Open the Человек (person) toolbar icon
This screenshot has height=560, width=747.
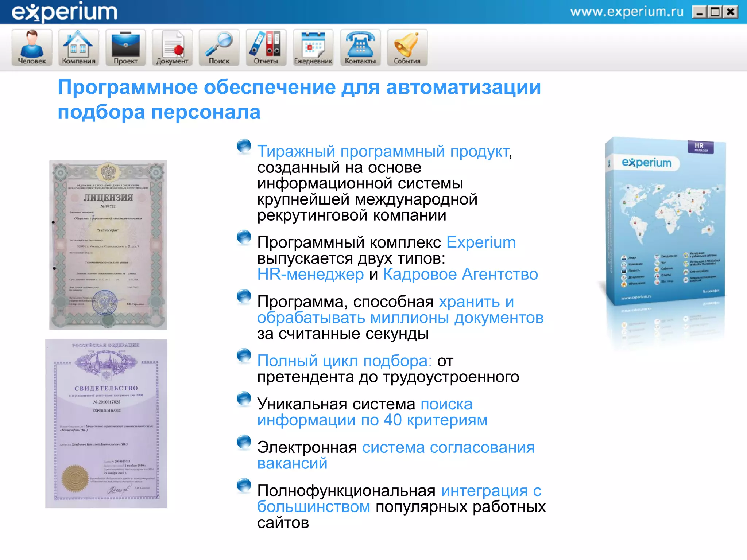[x=32, y=47]
